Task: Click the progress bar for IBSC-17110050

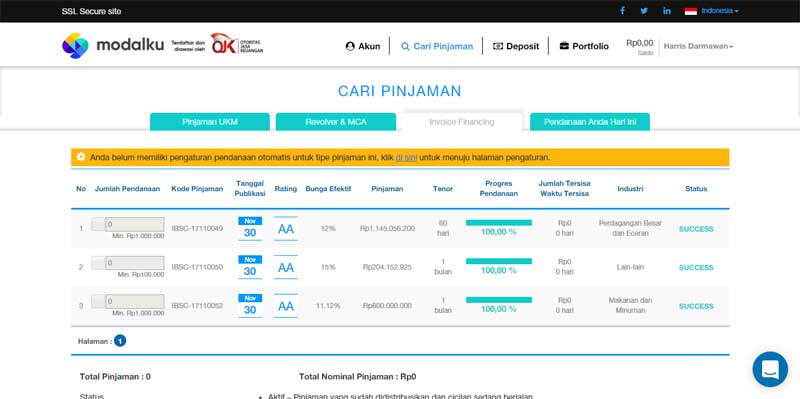Action: (498, 261)
